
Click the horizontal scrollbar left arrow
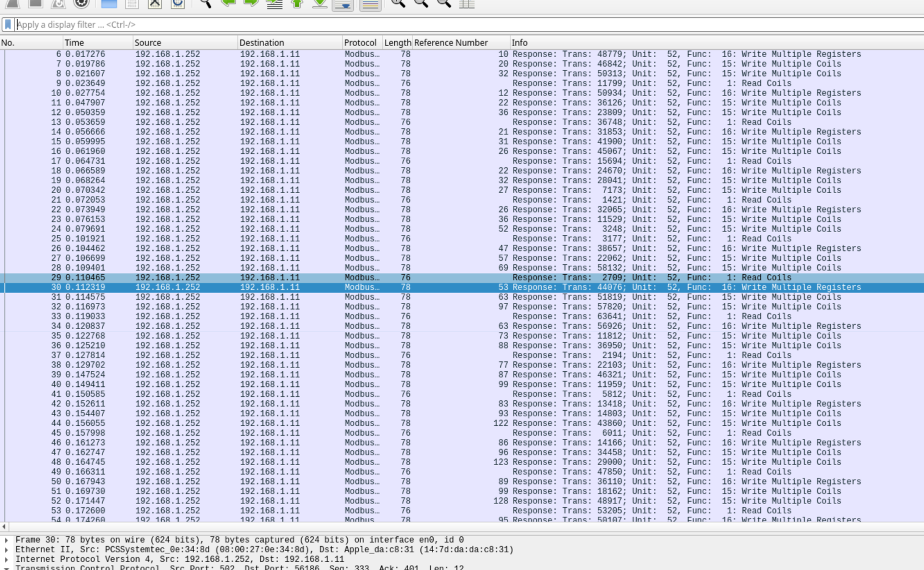pos(4,527)
